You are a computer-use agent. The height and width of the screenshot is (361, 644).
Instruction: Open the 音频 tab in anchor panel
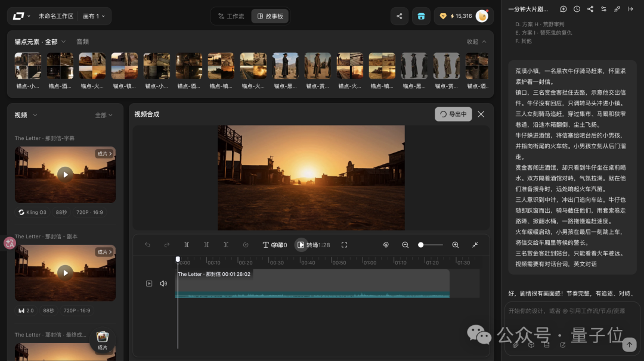pos(82,42)
